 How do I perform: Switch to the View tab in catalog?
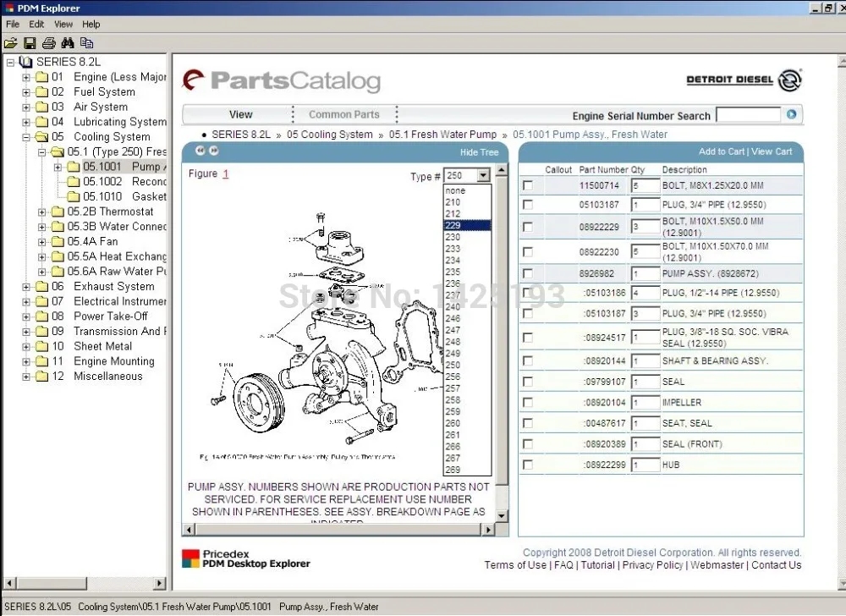pos(240,114)
